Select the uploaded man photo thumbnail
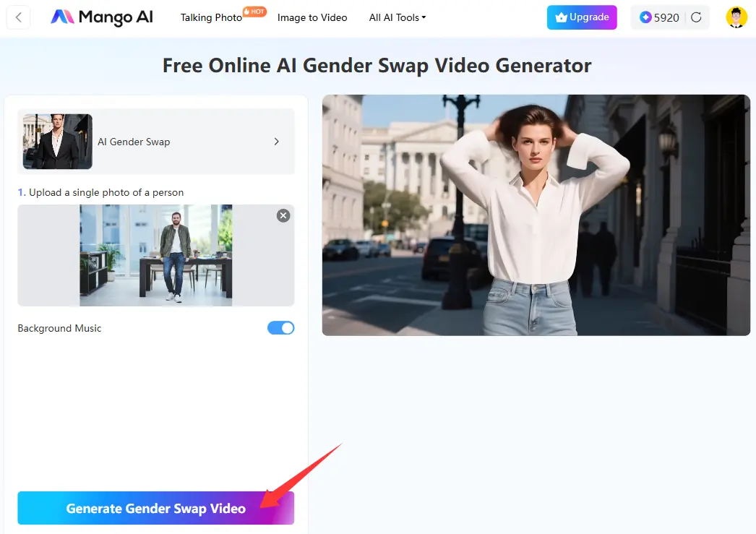Image resolution: width=756 pixels, height=534 pixels. [155, 255]
